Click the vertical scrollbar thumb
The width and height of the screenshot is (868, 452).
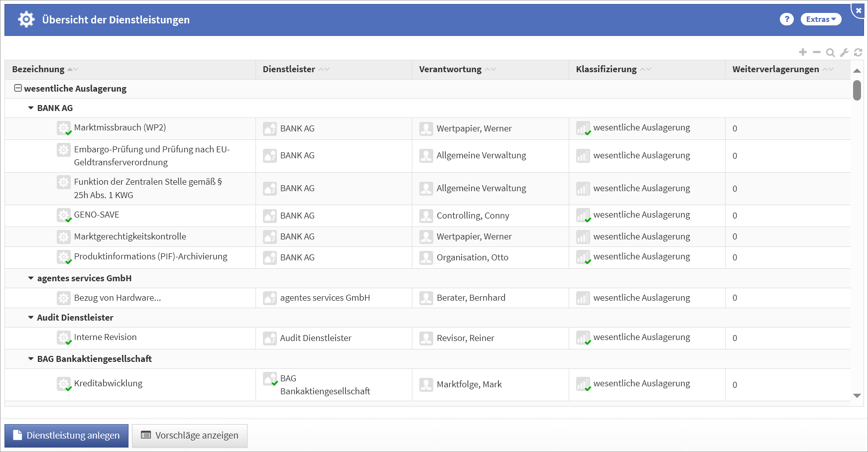point(857,90)
